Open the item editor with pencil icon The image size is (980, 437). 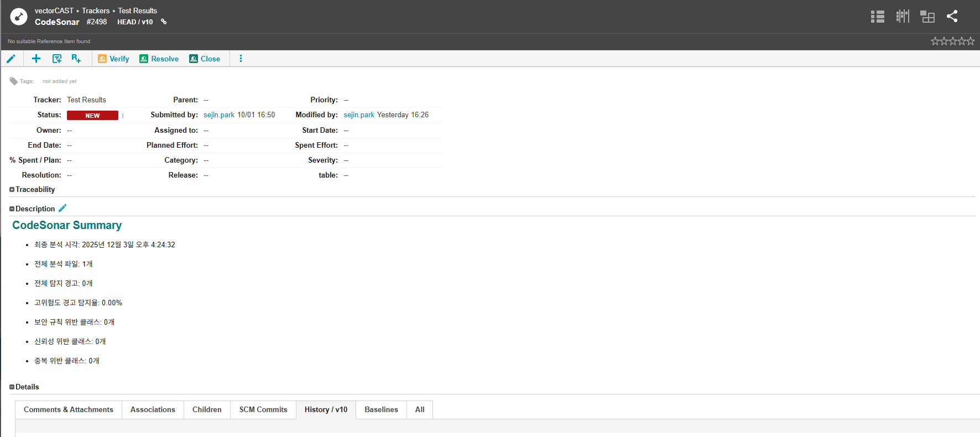[x=11, y=59]
